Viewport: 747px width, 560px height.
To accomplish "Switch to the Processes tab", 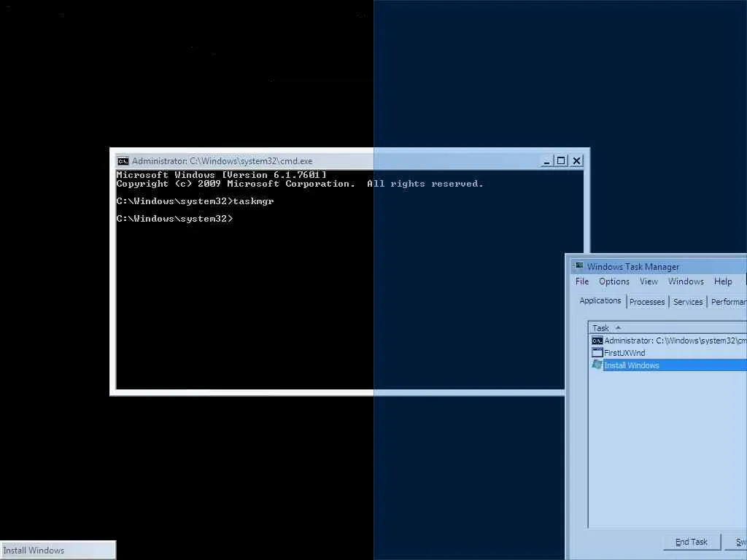I will [x=647, y=302].
